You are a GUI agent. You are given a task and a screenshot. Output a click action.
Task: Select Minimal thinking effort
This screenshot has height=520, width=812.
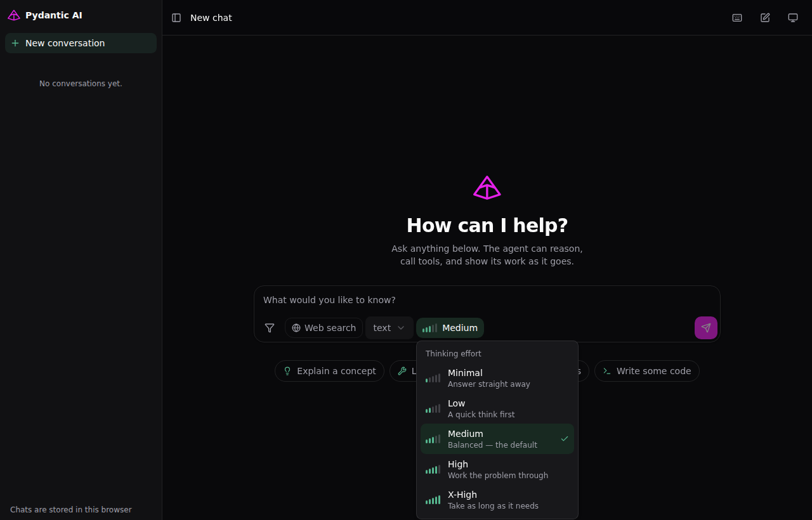point(497,378)
